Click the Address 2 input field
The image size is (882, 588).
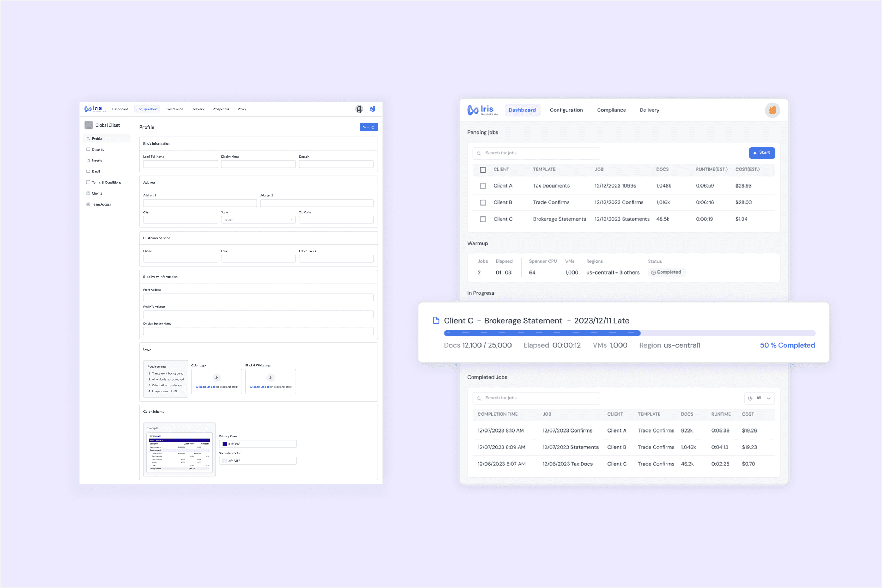pos(317,203)
